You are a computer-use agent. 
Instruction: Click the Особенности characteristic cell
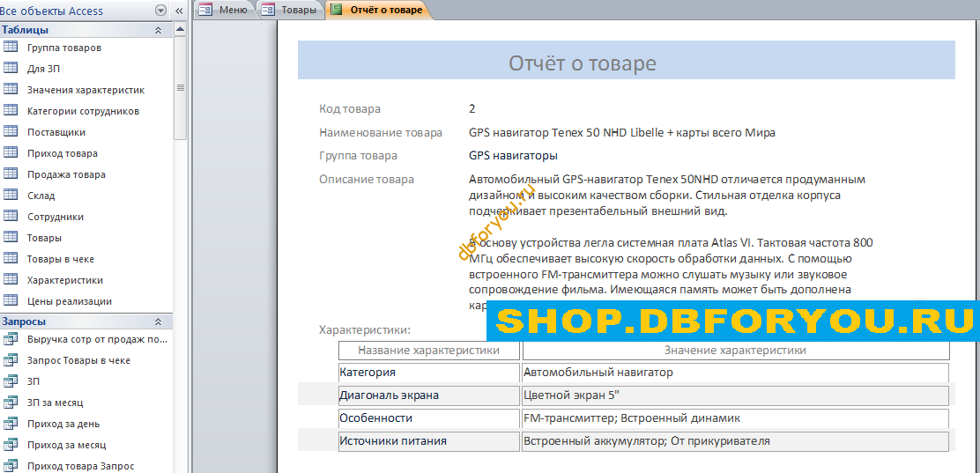[x=428, y=418]
